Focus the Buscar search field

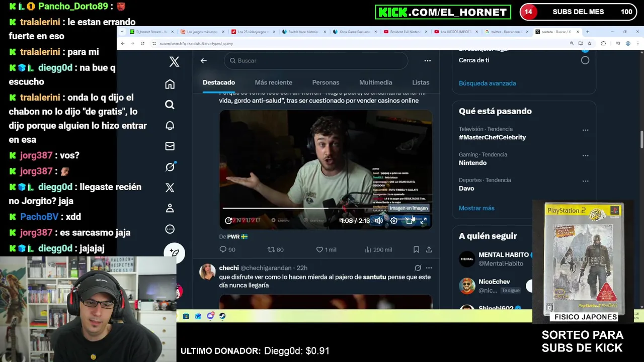316,61
